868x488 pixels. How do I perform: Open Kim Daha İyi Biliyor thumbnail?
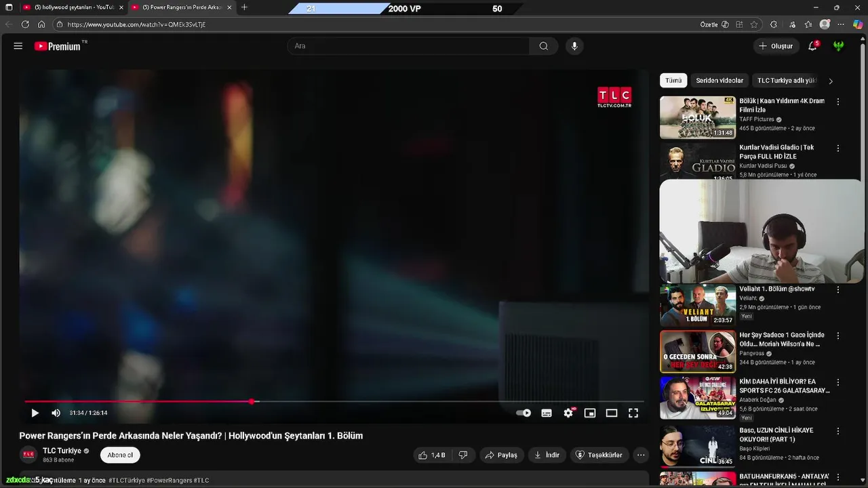point(698,398)
